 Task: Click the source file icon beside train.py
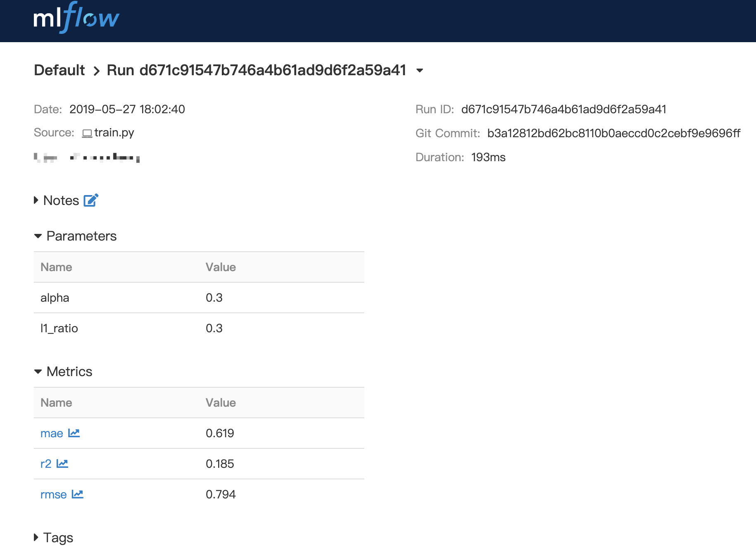tap(86, 133)
